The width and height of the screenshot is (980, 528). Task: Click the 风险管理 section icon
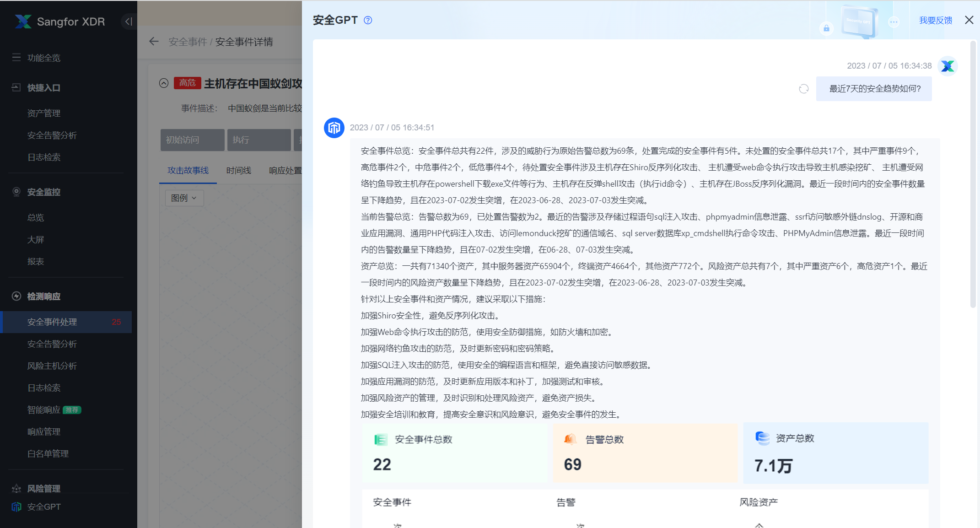[x=16, y=488]
